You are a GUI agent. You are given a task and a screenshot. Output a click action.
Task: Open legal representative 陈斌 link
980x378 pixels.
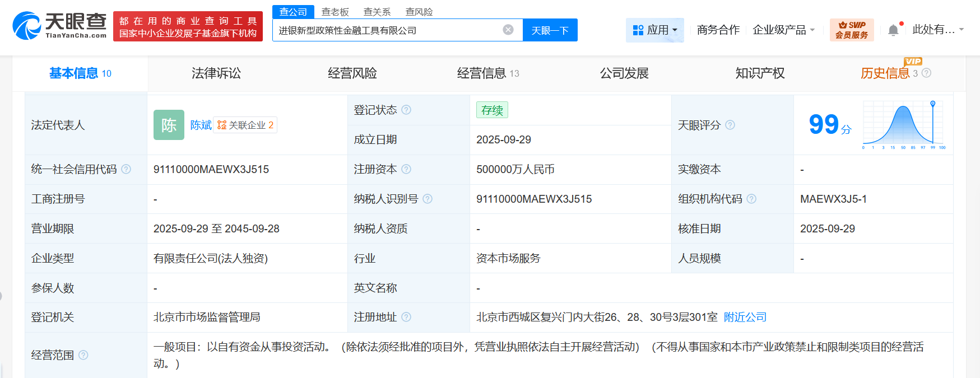coord(201,125)
